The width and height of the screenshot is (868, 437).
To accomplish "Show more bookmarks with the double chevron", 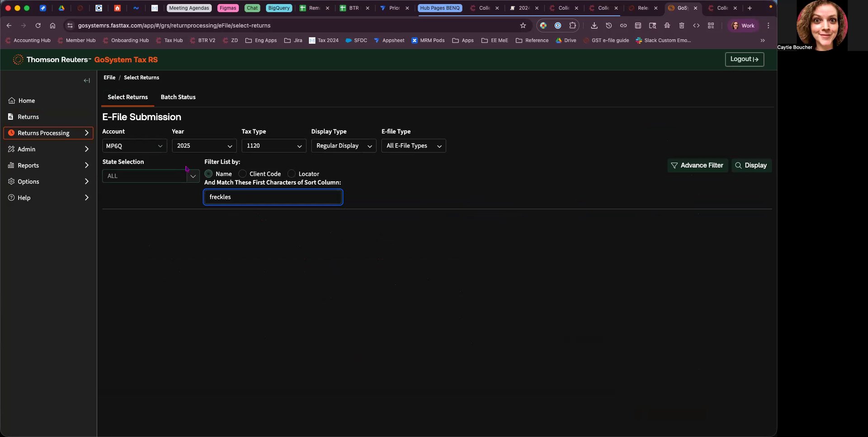I will [763, 41].
